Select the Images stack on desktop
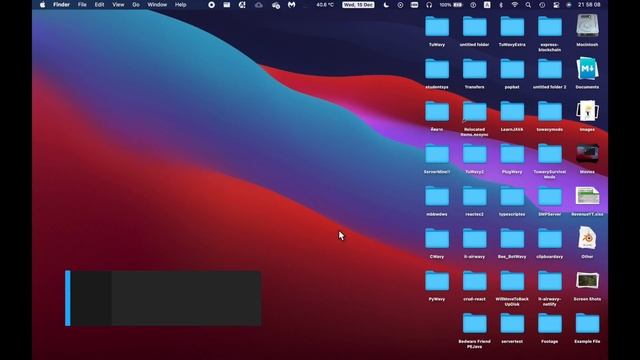Image resolution: width=640 pixels, height=360 pixels. (587, 111)
